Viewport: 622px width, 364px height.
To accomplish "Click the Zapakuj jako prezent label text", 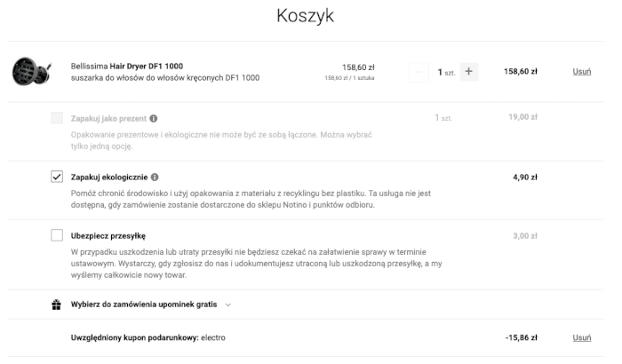I will point(108,118).
